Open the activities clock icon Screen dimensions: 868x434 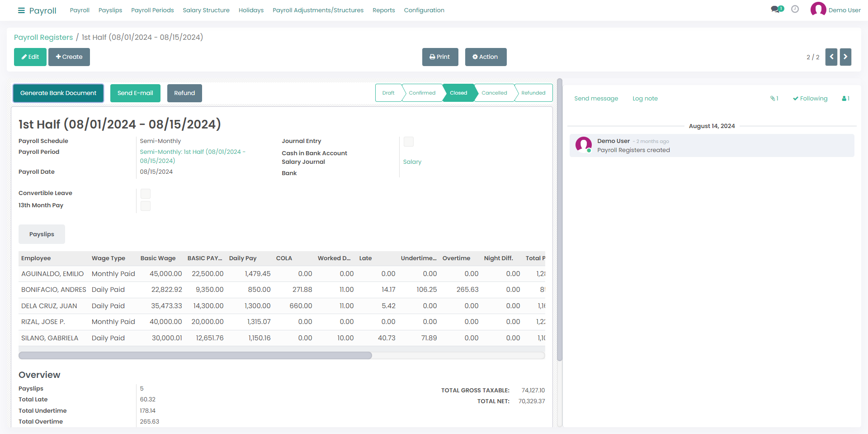click(x=795, y=9)
